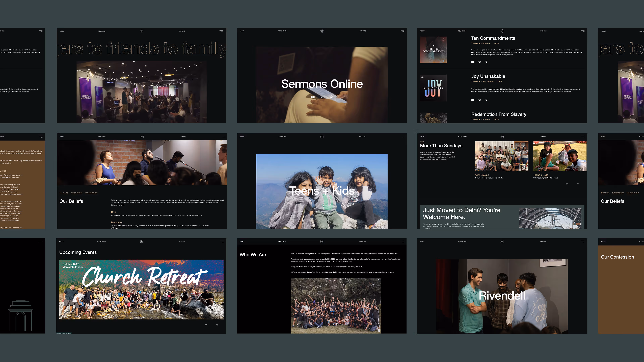The height and width of the screenshot is (362, 644).
Task: Open Apple Podcasts icon under Sermons Online heading
Action: (331, 97)
